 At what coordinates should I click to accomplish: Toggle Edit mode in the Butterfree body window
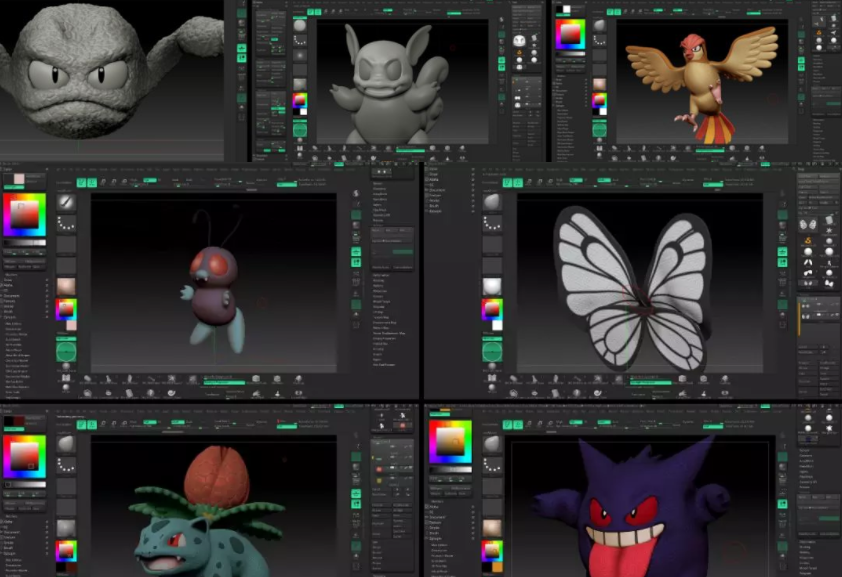point(81,183)
